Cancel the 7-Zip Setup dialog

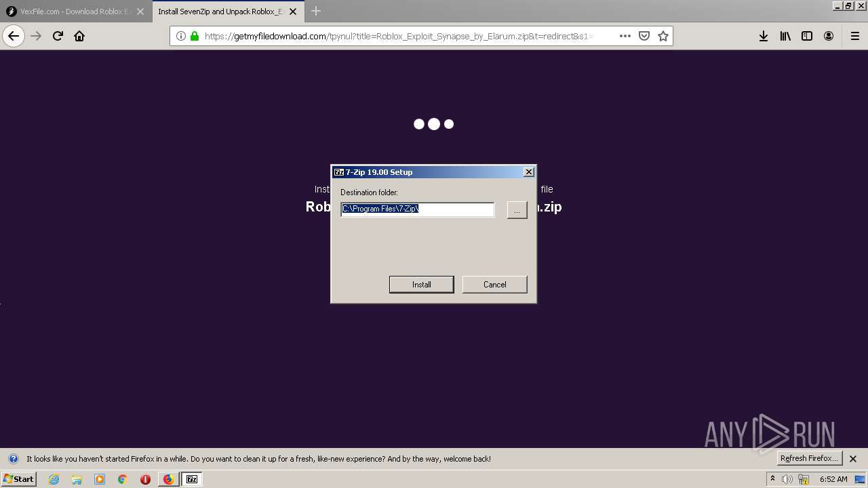495,285
